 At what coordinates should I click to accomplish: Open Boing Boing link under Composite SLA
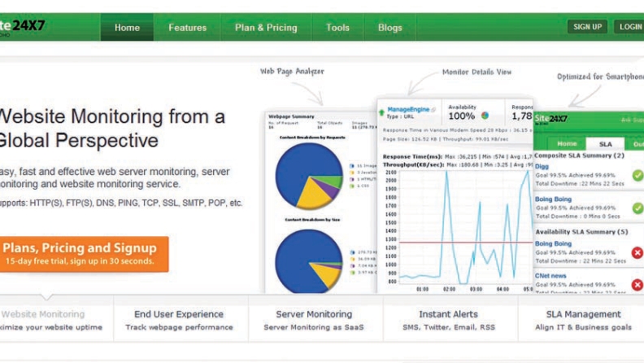(553, 199)
